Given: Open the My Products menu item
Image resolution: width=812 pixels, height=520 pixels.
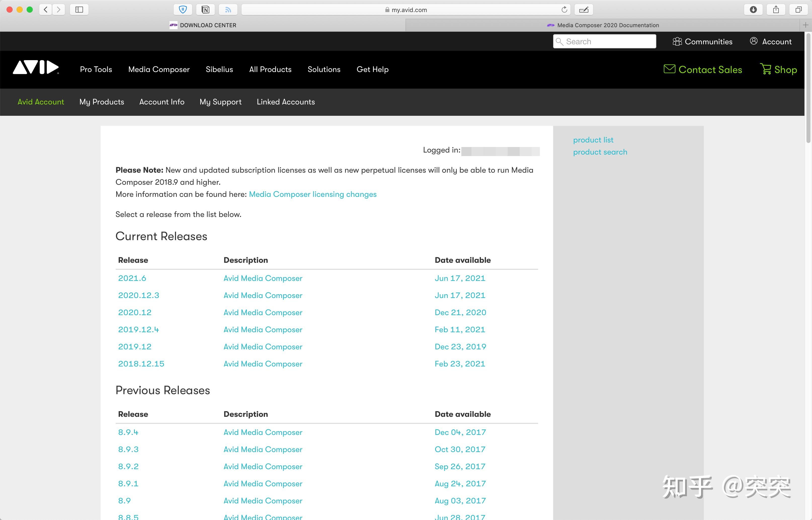Looking at the screenshot, I should 102,102.
